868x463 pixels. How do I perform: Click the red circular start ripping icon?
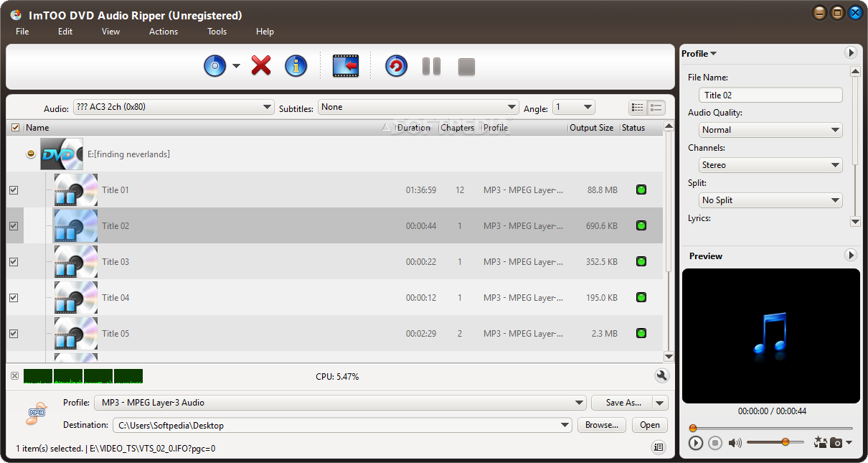click(x=396, y=67)
